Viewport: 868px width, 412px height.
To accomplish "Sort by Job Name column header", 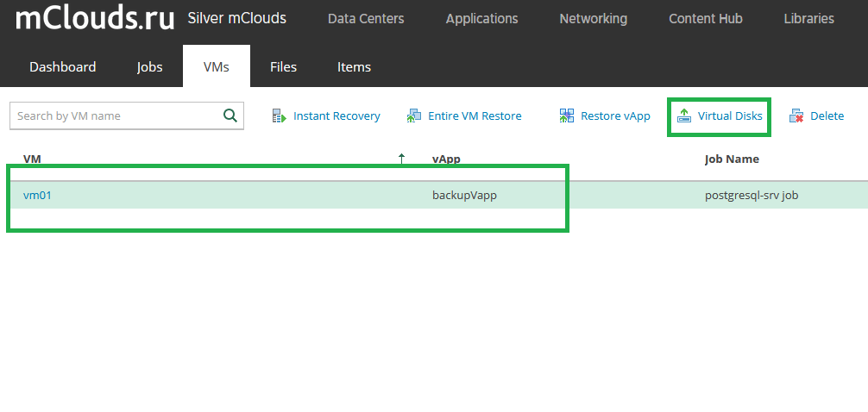I will (732, 159).
